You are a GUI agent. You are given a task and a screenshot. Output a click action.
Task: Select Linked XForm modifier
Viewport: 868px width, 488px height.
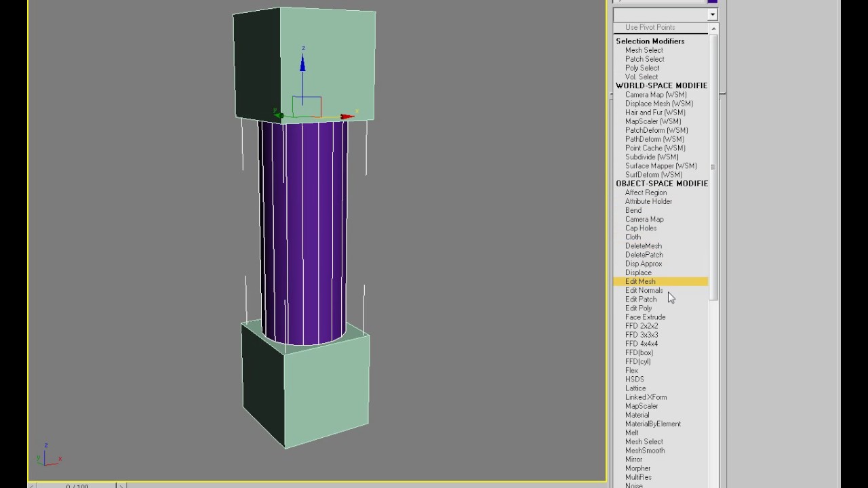(x=646, y=397)
